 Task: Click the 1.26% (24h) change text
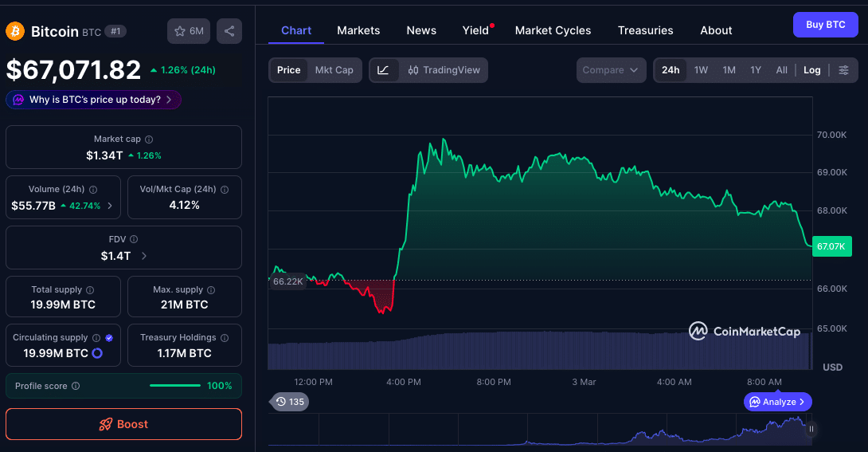pos(182,70)
